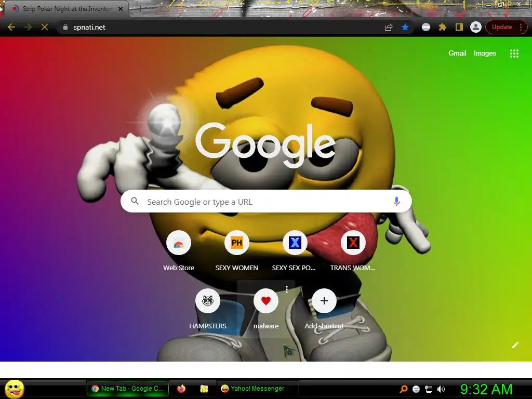Go back using the browser back arrow
Screen dimensions: 532x399
tap(11, 27)
